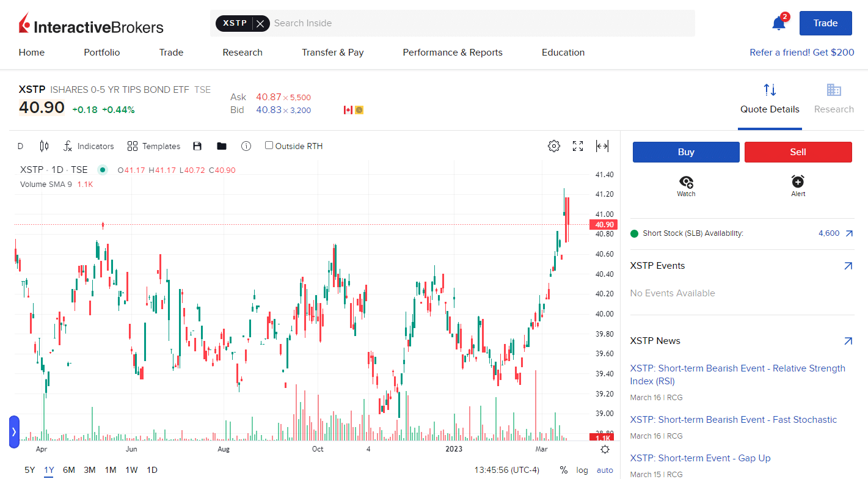
Task: Open the chart settings gear
Action: [x=554, y=146]
